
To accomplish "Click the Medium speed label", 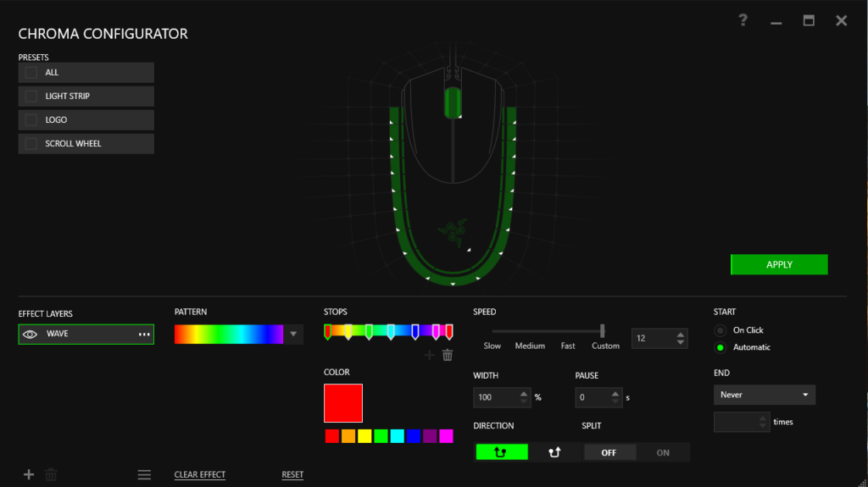I will (530, 346).
